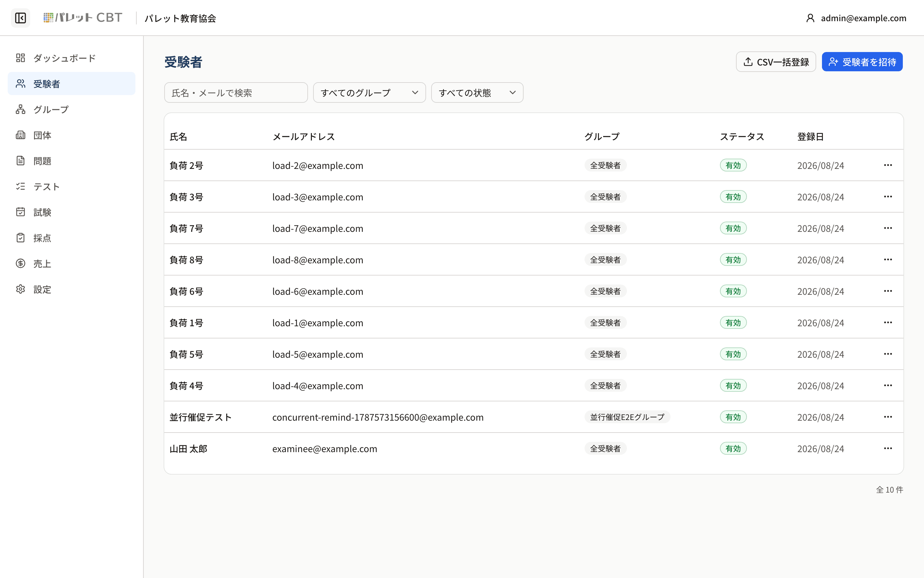The height and width of the screenshot is (578, 924).
Task: Click the name 負荷 8号
Action: click(186, 260)
